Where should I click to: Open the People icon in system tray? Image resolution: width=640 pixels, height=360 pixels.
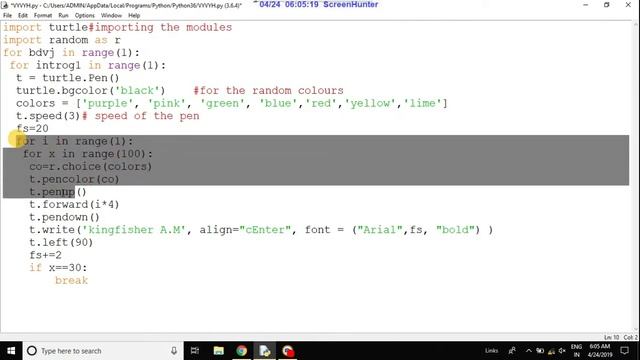pos(511,351)
